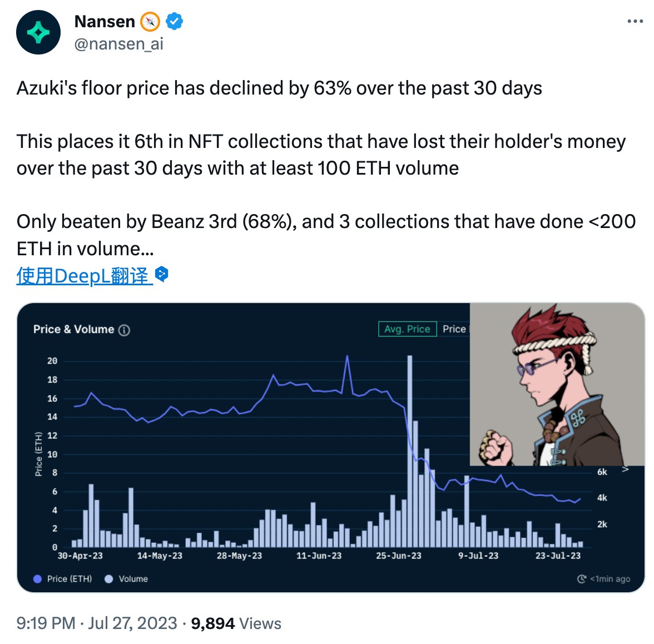Click the orange compass affiliate badge
Screen dimensions: 654x644
tap(150, 22)
